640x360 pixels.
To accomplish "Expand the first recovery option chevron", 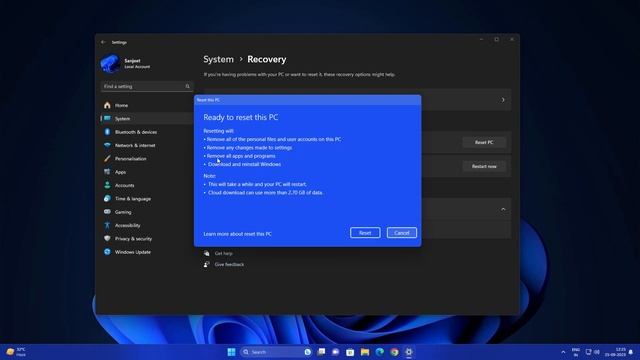I will pyautogui.click(x=503, y=100).
